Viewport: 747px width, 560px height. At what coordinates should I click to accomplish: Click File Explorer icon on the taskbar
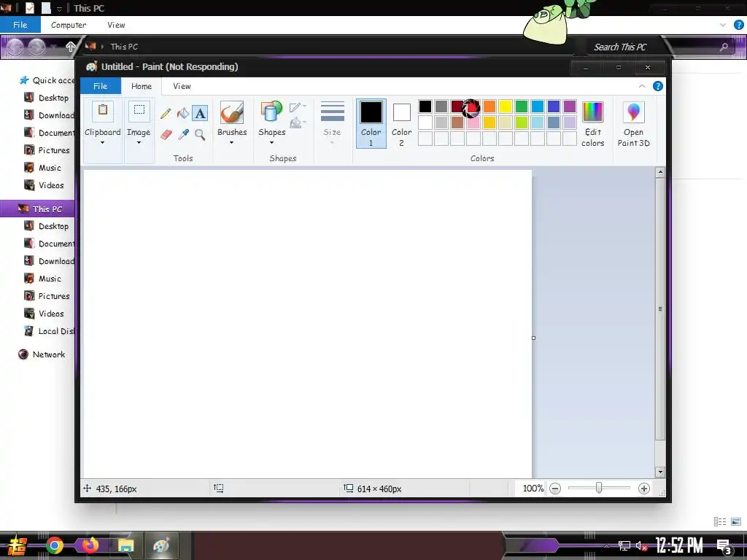(125, 545)
